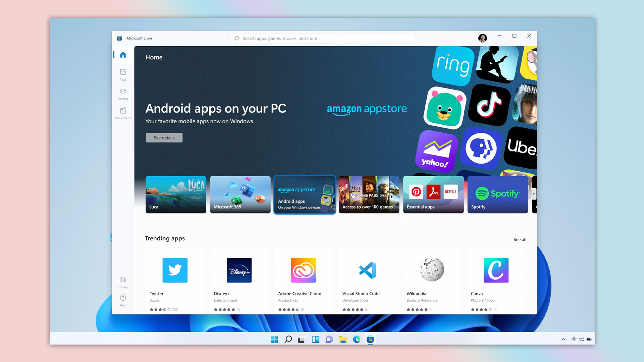The image size is (644, 362).
Task: Select the Spotify carousel card
Action: (497, 194)
